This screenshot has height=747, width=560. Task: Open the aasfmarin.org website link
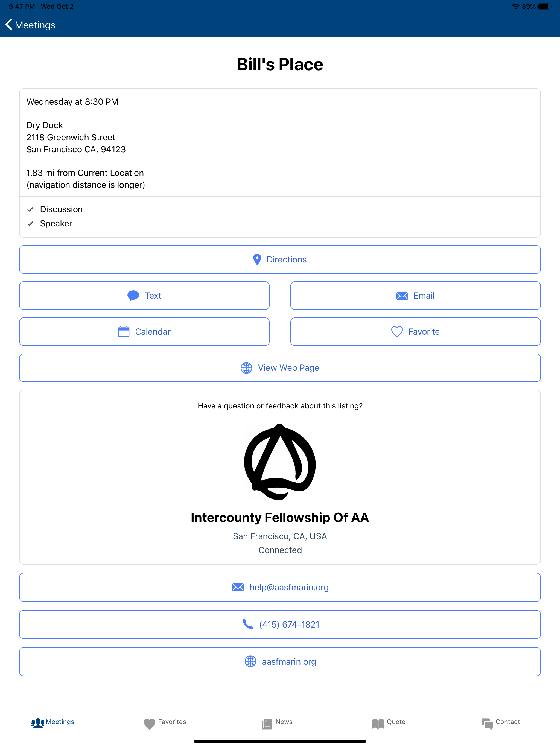280,662
